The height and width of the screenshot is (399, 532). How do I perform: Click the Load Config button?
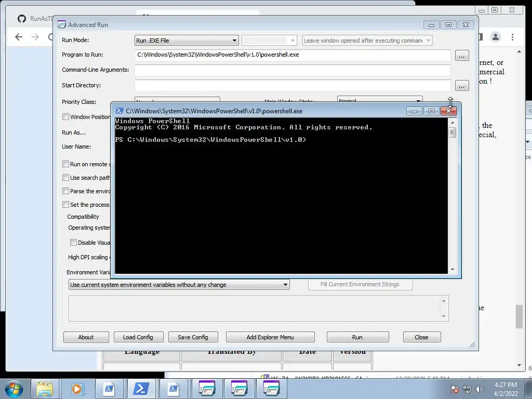tap(138, 337)
